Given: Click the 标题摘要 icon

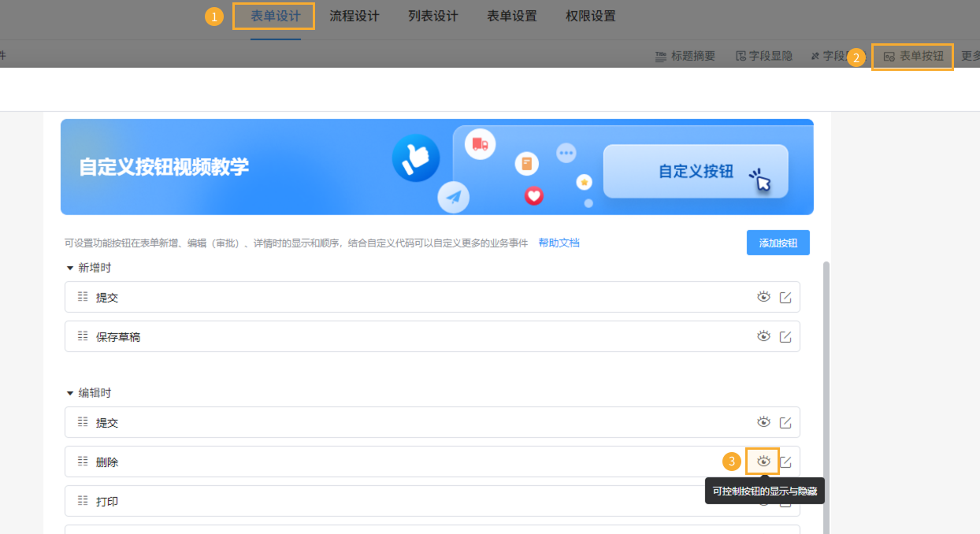Looking at the screenshot, I should click(661, 57).
